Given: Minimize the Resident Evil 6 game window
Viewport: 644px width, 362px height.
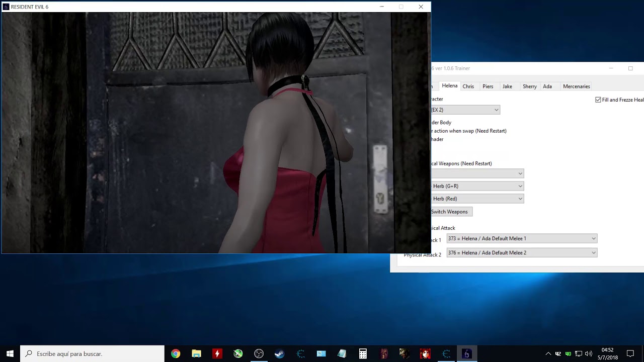Looking at the screenshot, I should [382, 7].
